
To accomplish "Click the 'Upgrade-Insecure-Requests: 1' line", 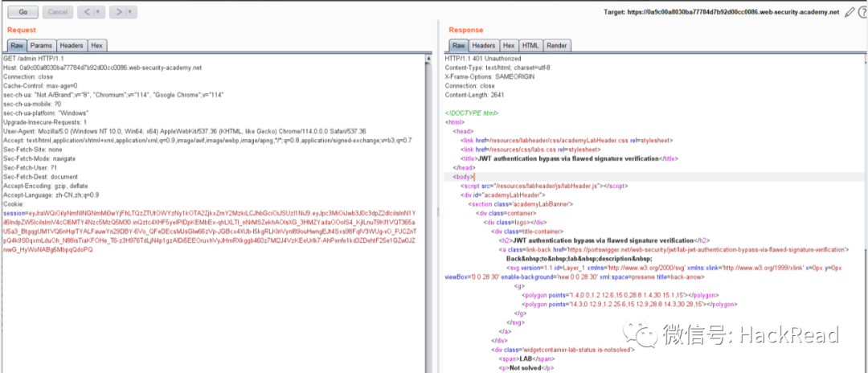I will pyautogui.click(x=45, y=121).
